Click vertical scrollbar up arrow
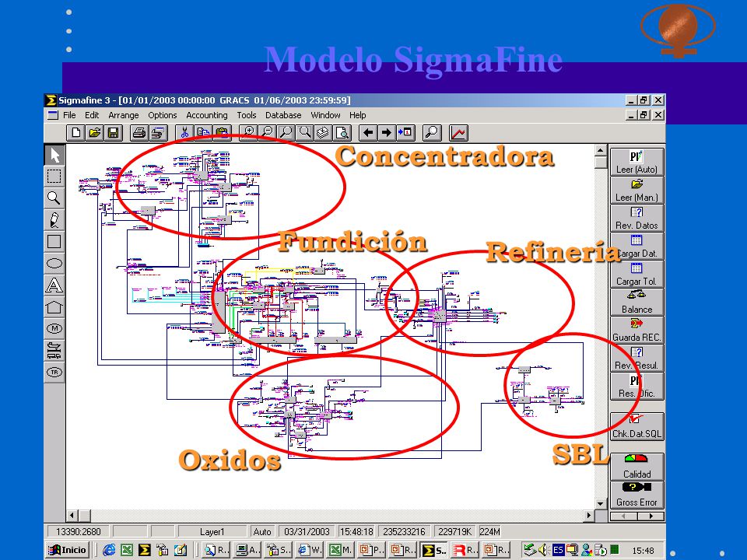This screenshot has height=560, width=747. [x=600, y=150]
